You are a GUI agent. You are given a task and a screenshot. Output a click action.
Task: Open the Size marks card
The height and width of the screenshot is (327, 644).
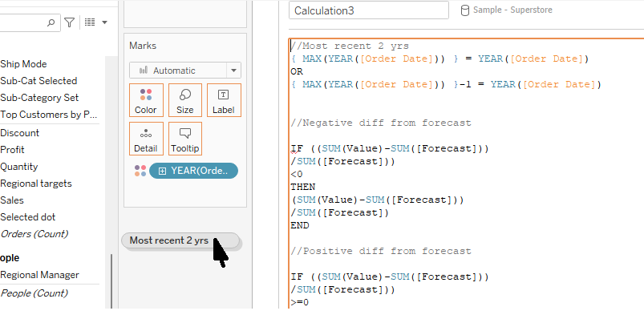pos(185,100)
